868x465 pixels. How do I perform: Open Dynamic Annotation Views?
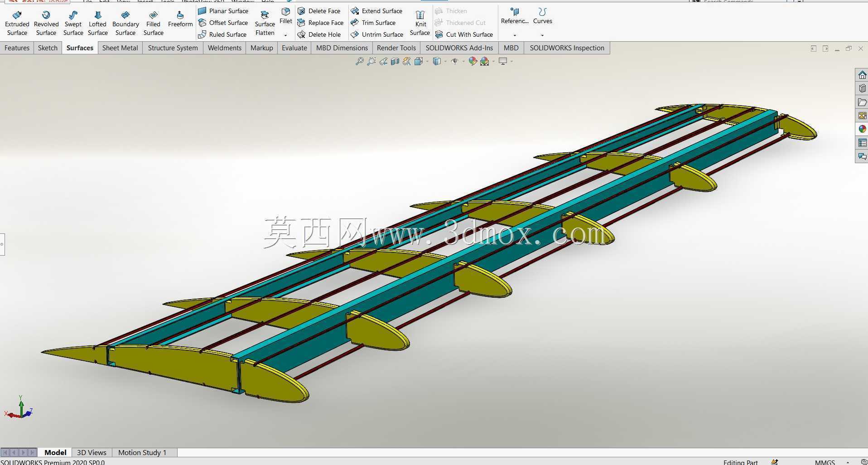click(407, 61)
